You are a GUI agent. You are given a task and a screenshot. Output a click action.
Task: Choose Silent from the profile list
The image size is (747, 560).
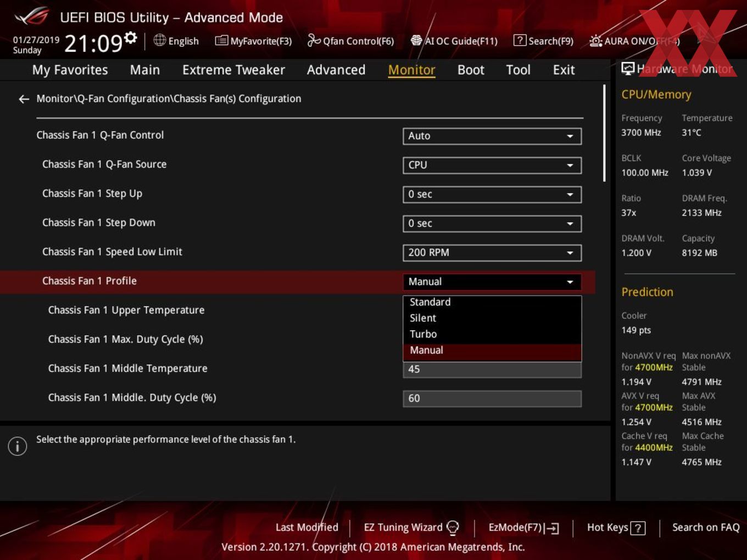click(x=492, y=318)
